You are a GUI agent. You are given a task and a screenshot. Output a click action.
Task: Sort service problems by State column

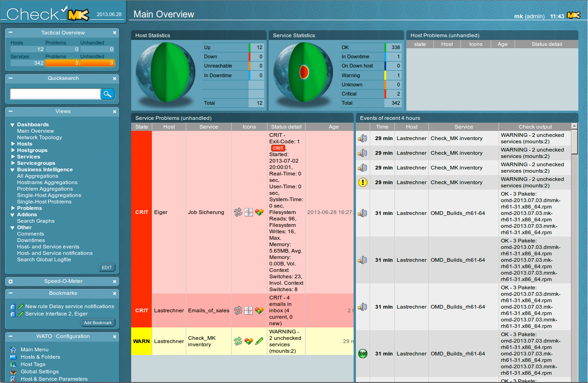pos(141,127)
